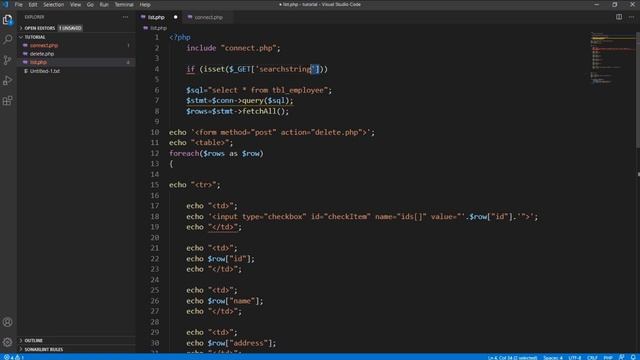Click the 'searchstring' text on line 4
Viewport: 640px width, 360px height.
click(x=285, y=69)
